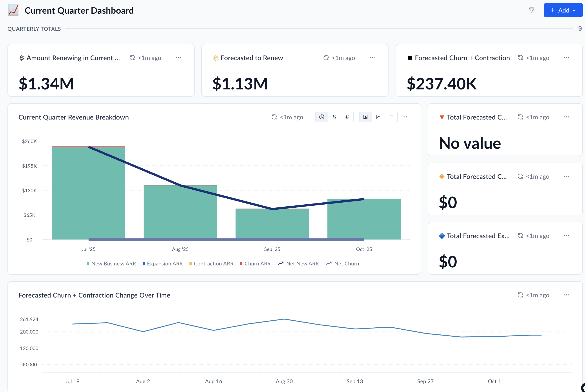Open Forecasted to Renew options menu
Viewport: 585px width, 392px height.
(372, 58)
